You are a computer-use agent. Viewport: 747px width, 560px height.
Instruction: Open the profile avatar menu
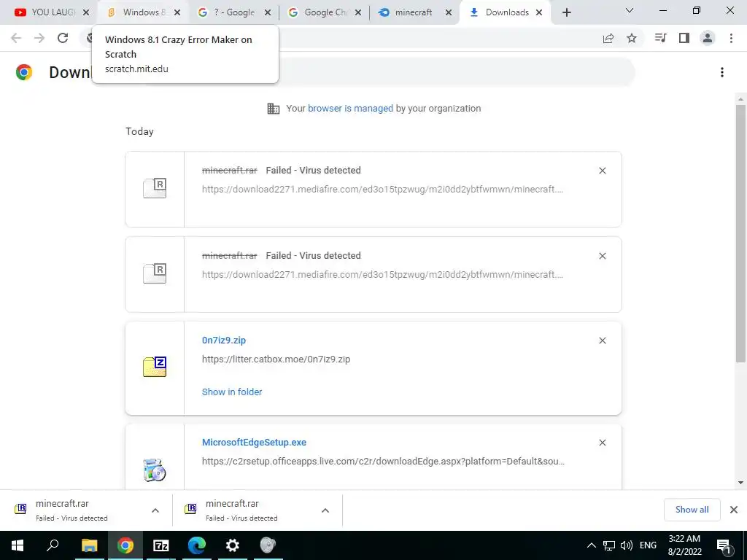click(708, 38)
